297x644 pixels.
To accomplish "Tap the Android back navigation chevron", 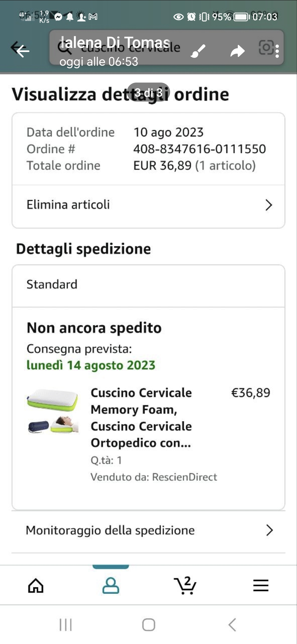I will point(232,625).
